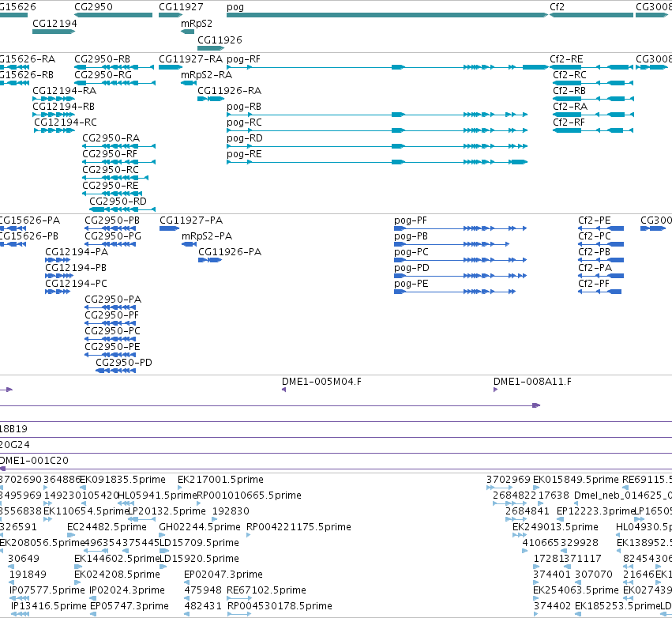
Task: Select protein CG2950-PD
Action: click(116, 371)
